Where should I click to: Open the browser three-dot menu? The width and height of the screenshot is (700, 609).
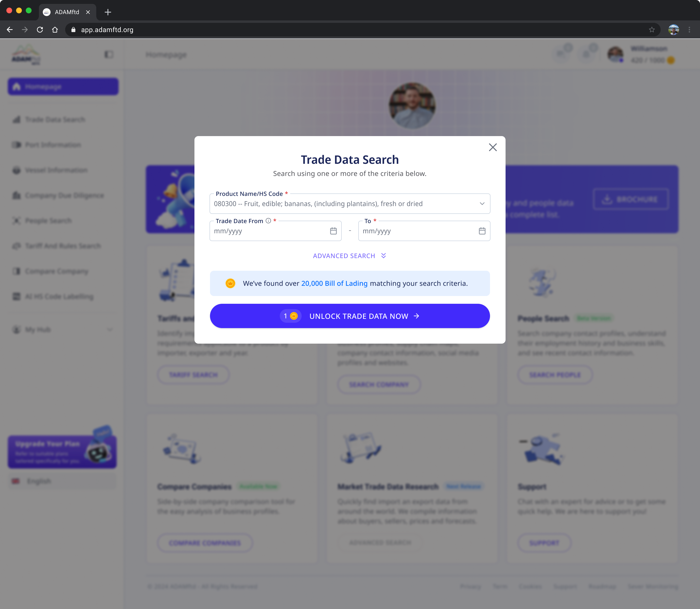point(689,30)
